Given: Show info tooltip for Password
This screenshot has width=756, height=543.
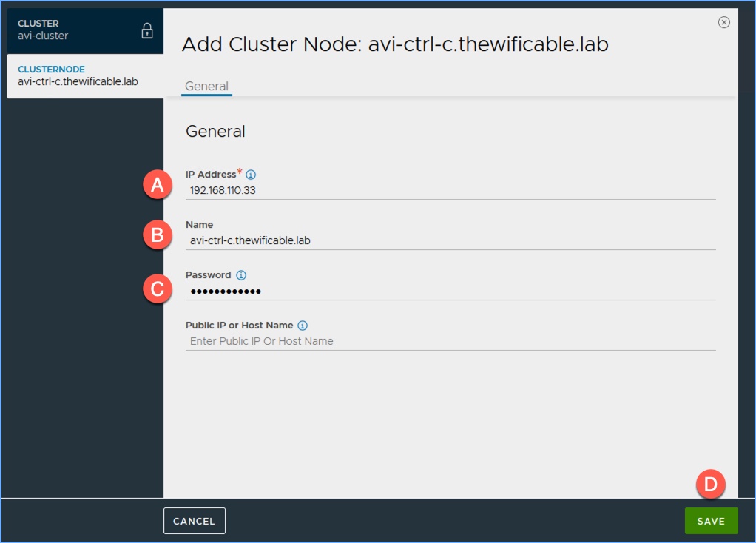Looking at the screenshot, I should [x=241, y=275].
